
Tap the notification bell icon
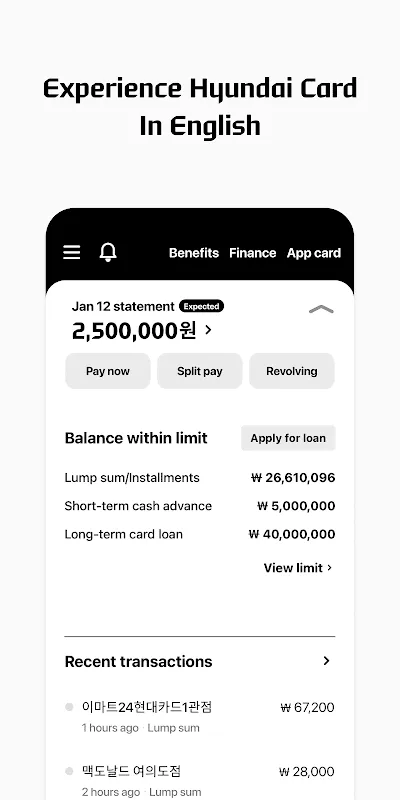[x=108, y=252]
